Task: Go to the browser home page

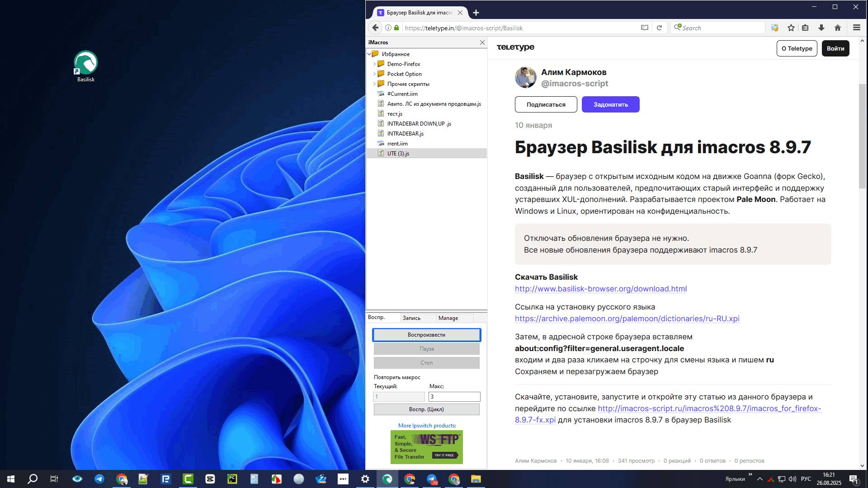Action: coord(838,28)
